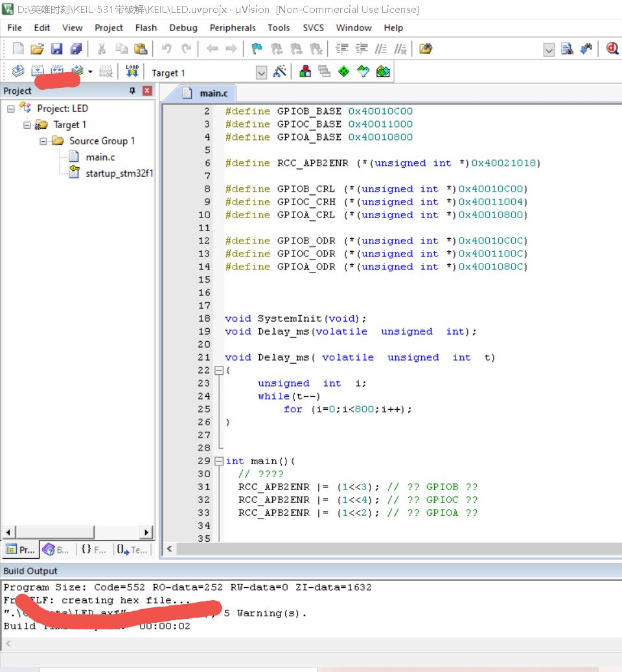Navigate backwards with left arrow icon
This screenshot has height=672, width=622.
pos(213,49)
